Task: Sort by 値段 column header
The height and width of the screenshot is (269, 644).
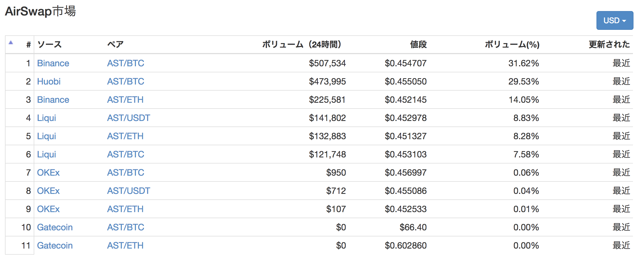Action: click(x=418, y=44)
